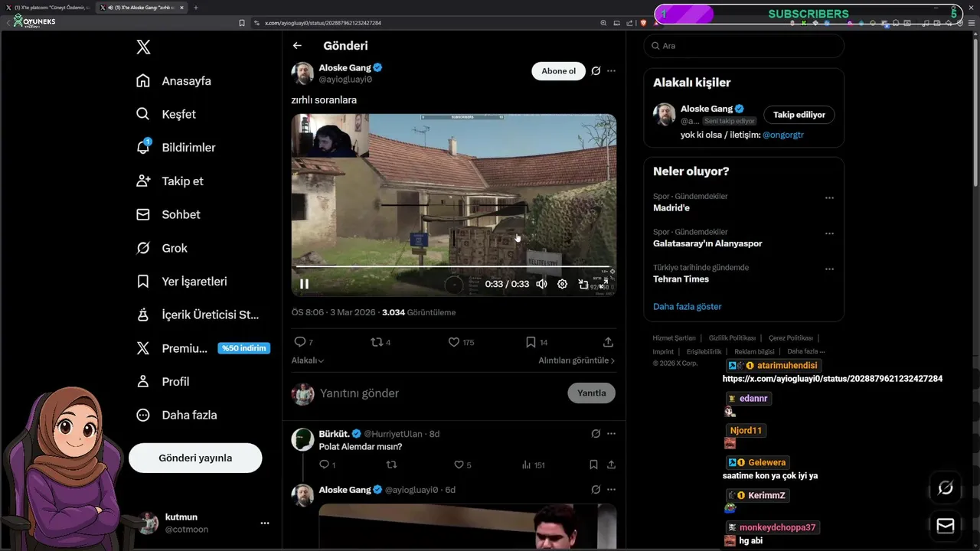Image resolution: width=980 pixels, height=551 pixels.
Task: Open @ongorgtr mention link
Action: point(783,135)
